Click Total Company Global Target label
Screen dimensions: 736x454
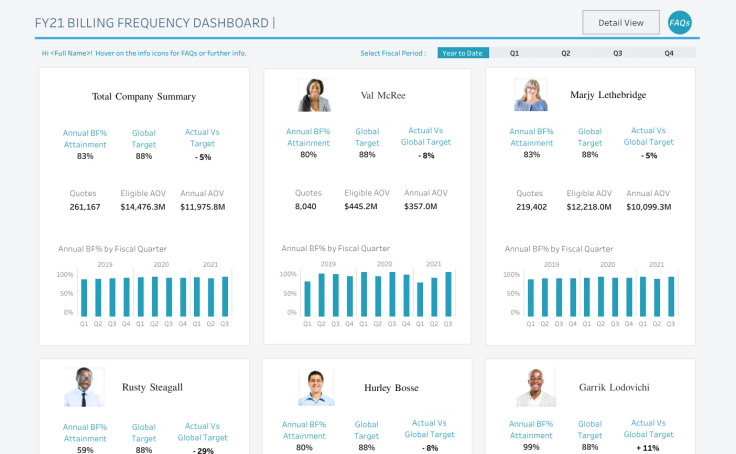coord(144,139)
